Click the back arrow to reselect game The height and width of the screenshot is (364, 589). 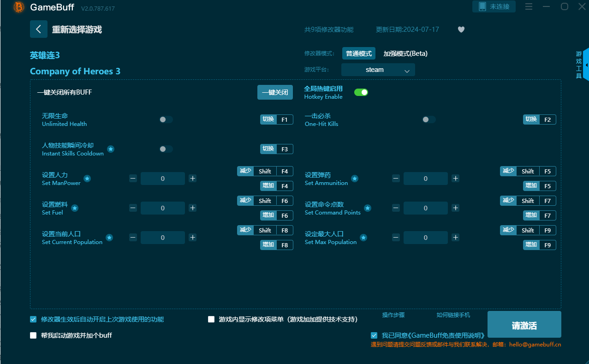point(39,29)
